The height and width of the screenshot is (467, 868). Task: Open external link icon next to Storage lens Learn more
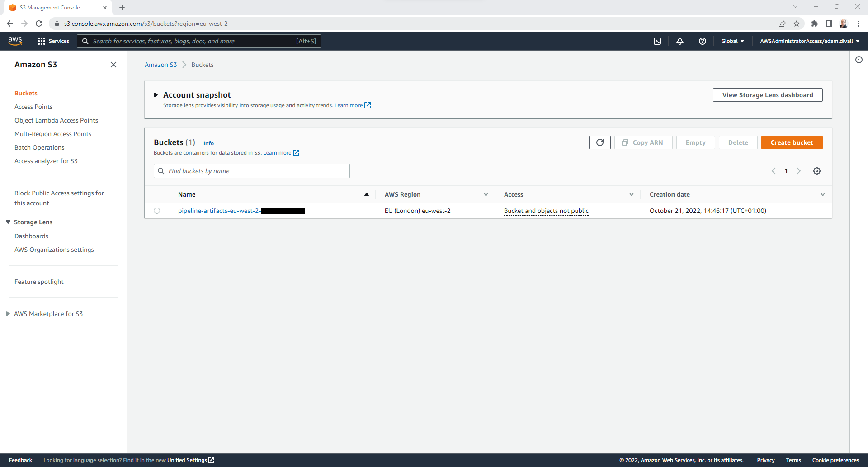pos(368,105)
